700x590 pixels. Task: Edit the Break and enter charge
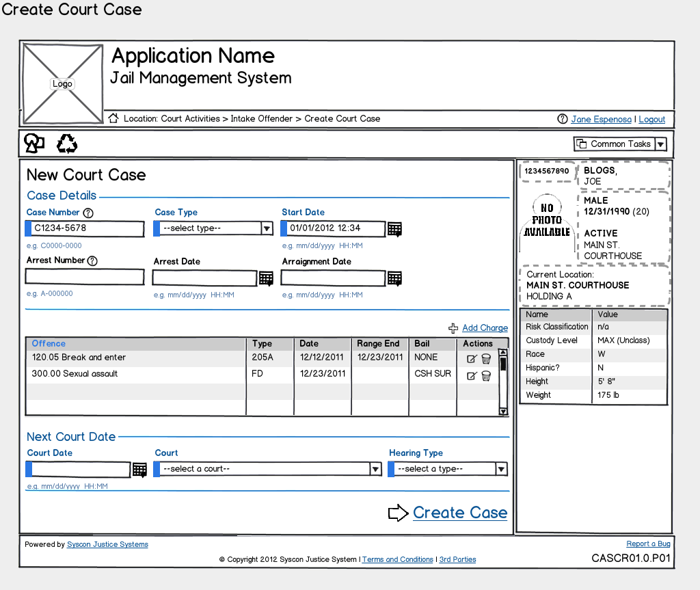471,358
